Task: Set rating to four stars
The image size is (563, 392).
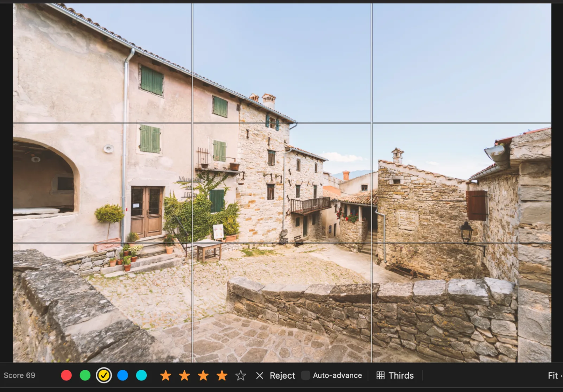Action: pyautogui.click(x=222, y=375)
